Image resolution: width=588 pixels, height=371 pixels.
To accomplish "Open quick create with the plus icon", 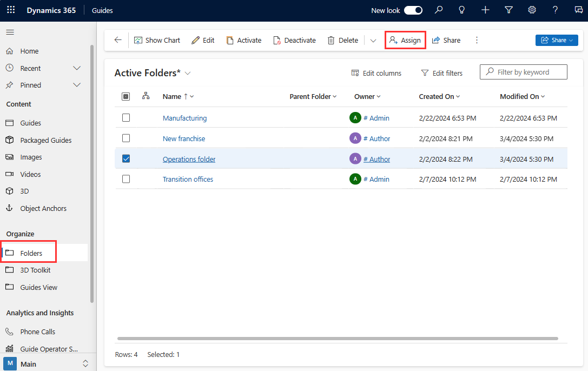I will tap(485, 10).
